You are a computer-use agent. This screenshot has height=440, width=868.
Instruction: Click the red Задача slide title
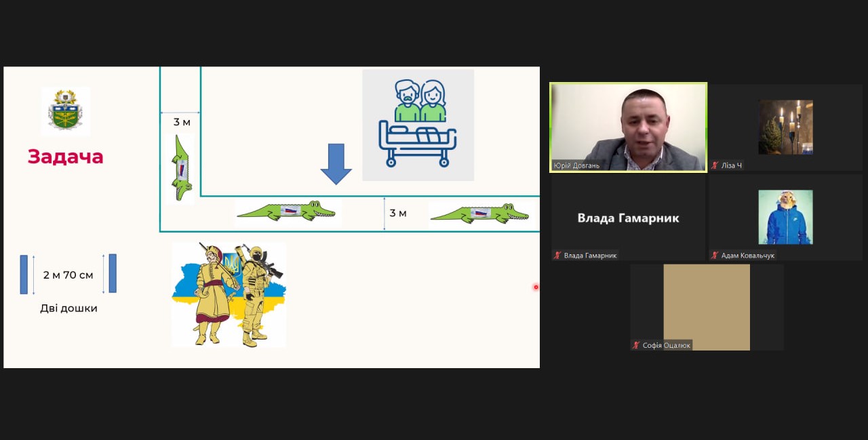66,157
